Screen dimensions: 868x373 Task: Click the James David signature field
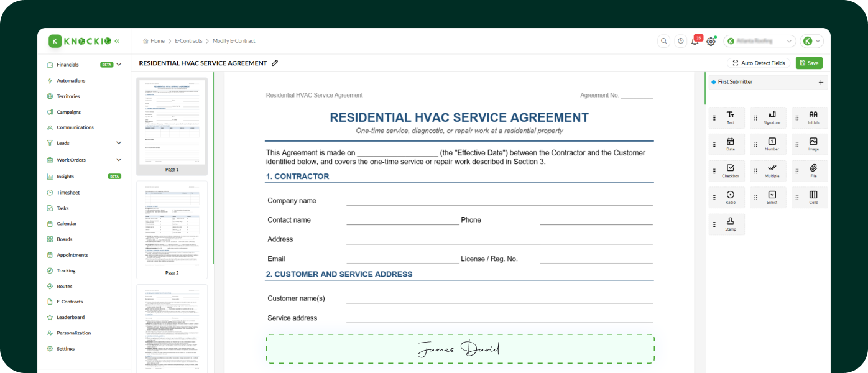pyautogui.click(x=460, y=349)
